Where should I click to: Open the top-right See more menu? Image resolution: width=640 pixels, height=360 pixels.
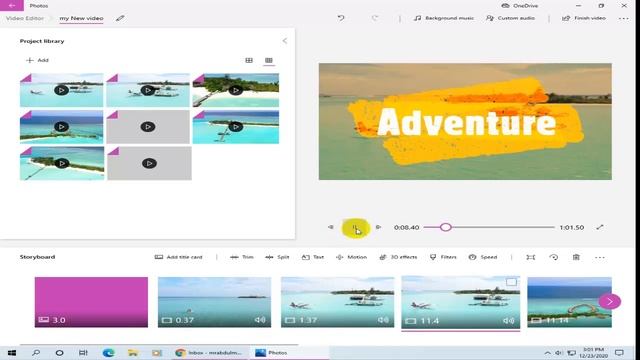point(623,18)
